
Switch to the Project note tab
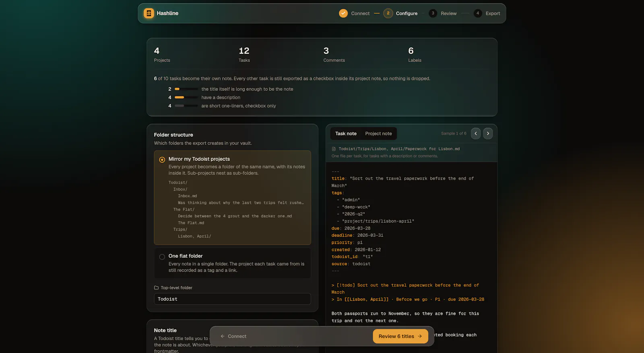[x=378, y=133]
